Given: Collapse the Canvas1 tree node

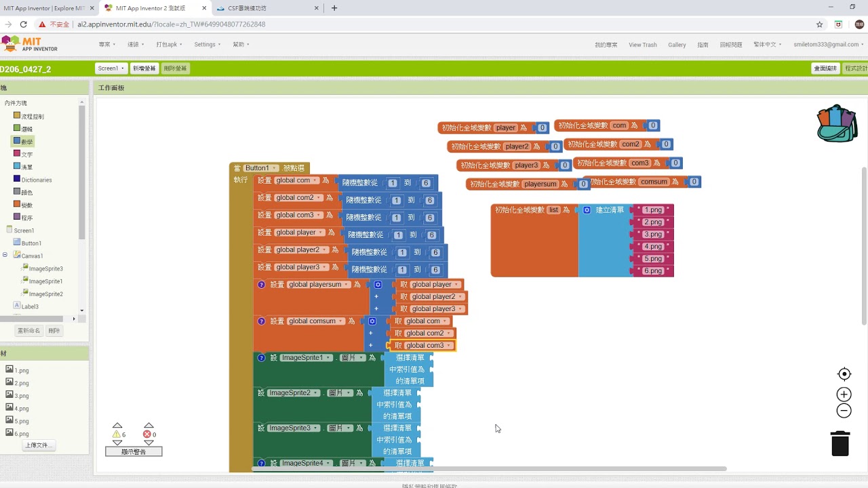Looking at the screenshot, I should point(5,256).
